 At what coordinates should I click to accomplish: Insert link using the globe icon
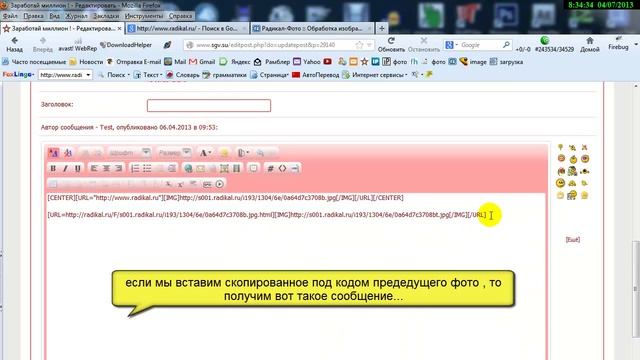(x=188, y=169)
